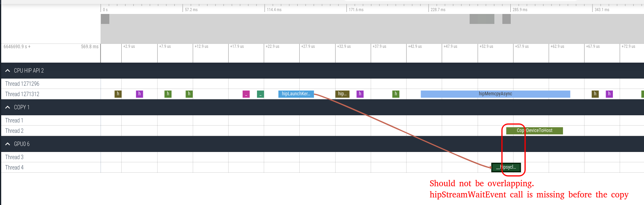
Task: Select the teal underscore slice
Action: 261,94
